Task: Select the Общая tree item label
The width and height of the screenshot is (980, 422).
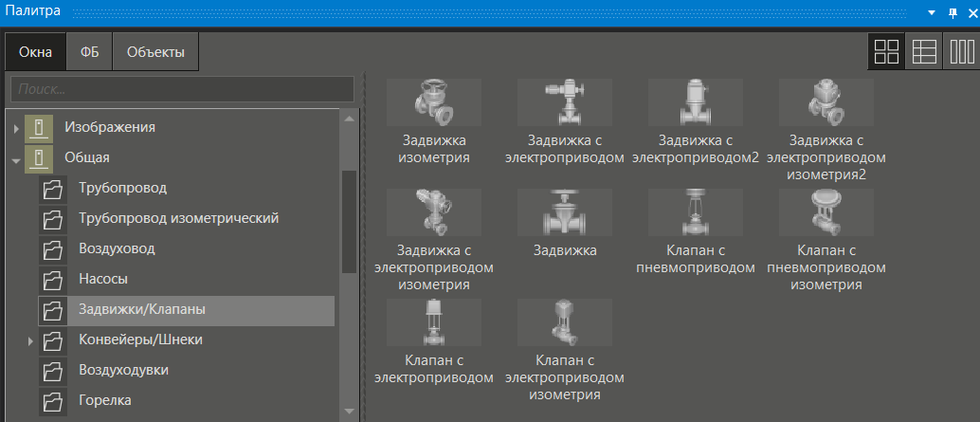Action: [x=87, y=157]
